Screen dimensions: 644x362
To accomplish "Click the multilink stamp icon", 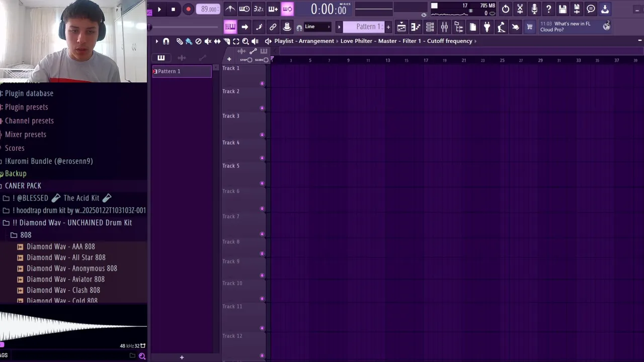I will tap(287, 27).
